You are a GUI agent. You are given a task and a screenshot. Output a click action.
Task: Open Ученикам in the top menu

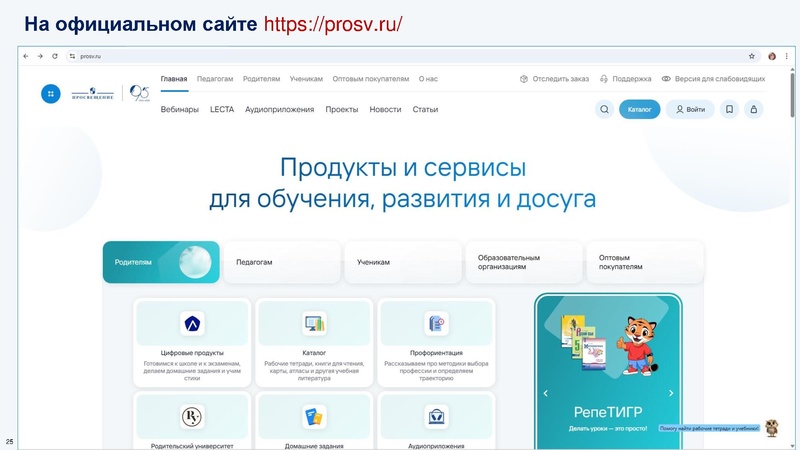pos(306,79)
